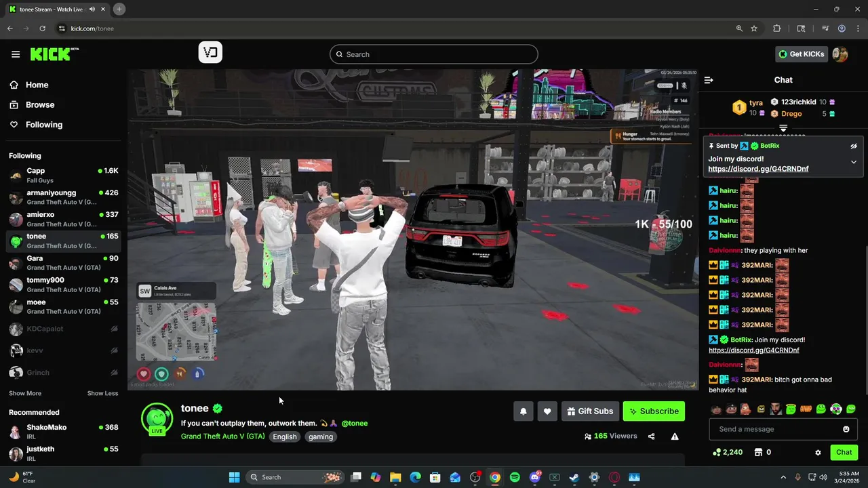This screenshot has width=868, height=488.
Task: Open recommended channel ShakoMako
Action: tap(64, 432)
